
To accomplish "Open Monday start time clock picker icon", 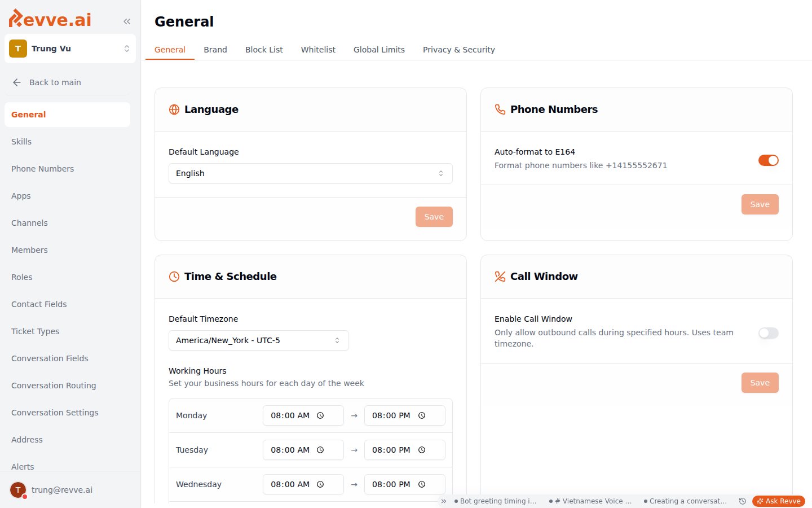I will (320, 415).
